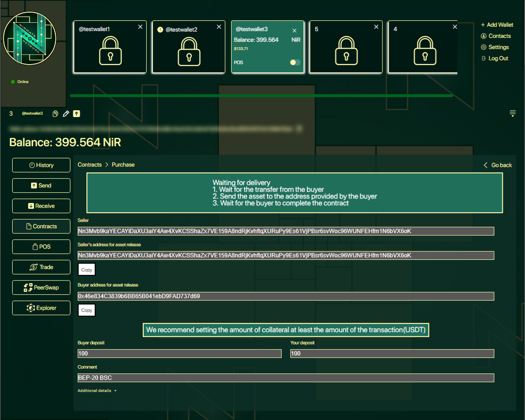Open the hamburger menu icon at right
This screenshot has width=525, height=420.
pyautogui.click(x=512, y=113)
